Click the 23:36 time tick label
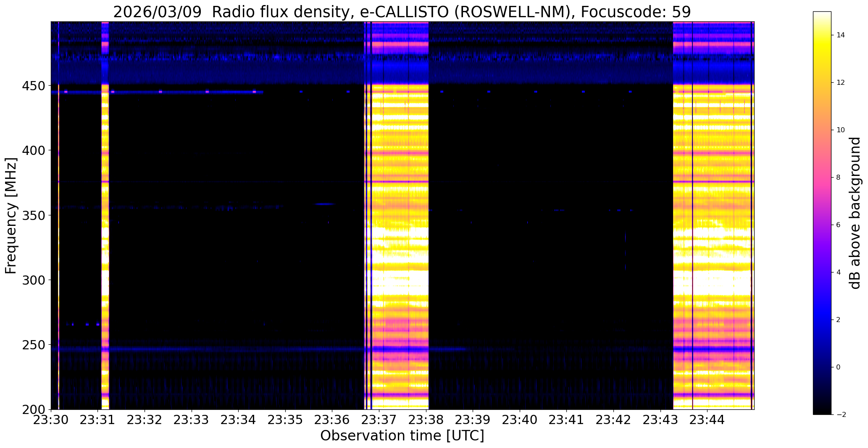 click(332, 419)
